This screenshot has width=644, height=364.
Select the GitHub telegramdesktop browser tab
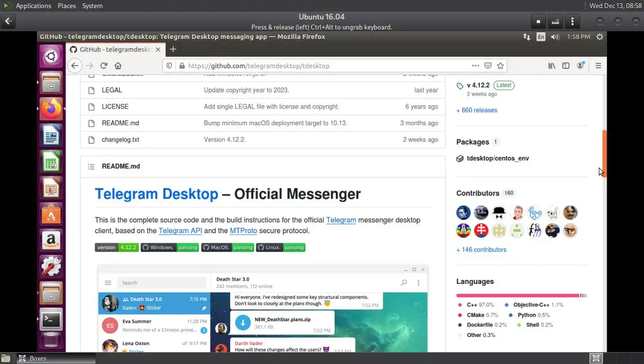point(115,49)
